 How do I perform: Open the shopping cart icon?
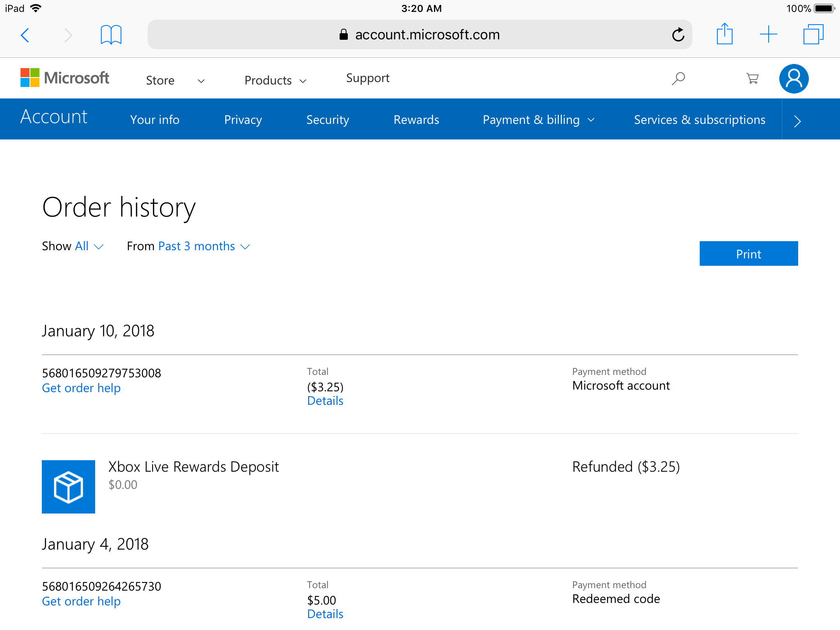click(x=752, y=78)
